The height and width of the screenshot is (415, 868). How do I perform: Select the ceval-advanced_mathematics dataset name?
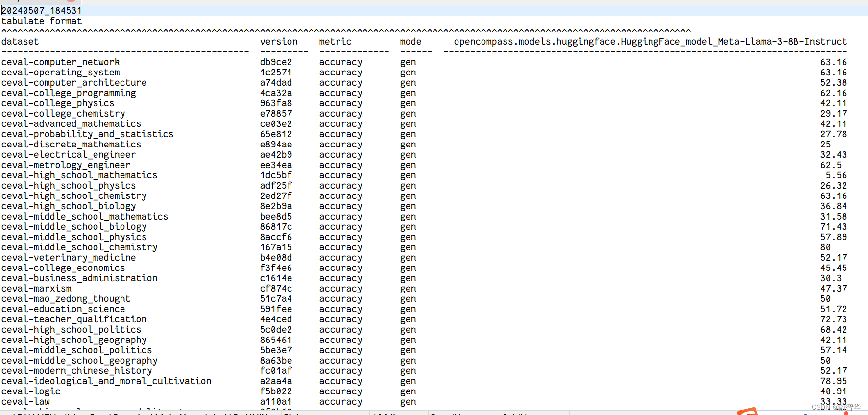tap(71, 124)
